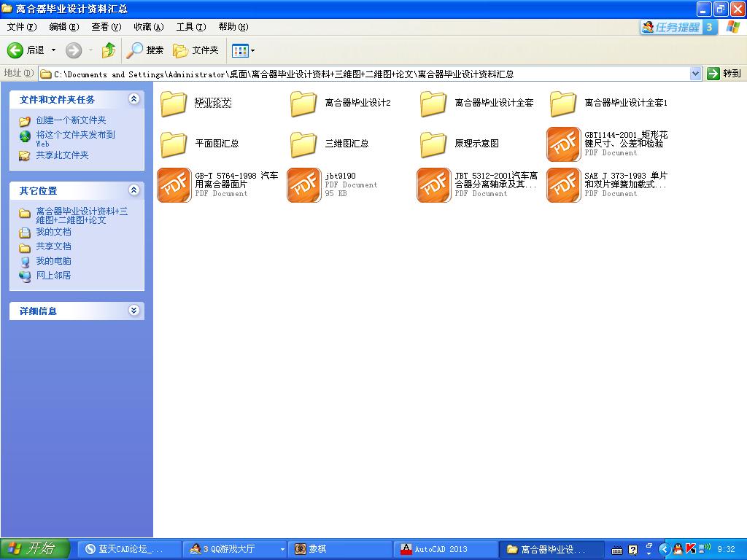747x560 pixels.
Task: Open 我的电脑 in the sidebar
Action: (53, 261)
